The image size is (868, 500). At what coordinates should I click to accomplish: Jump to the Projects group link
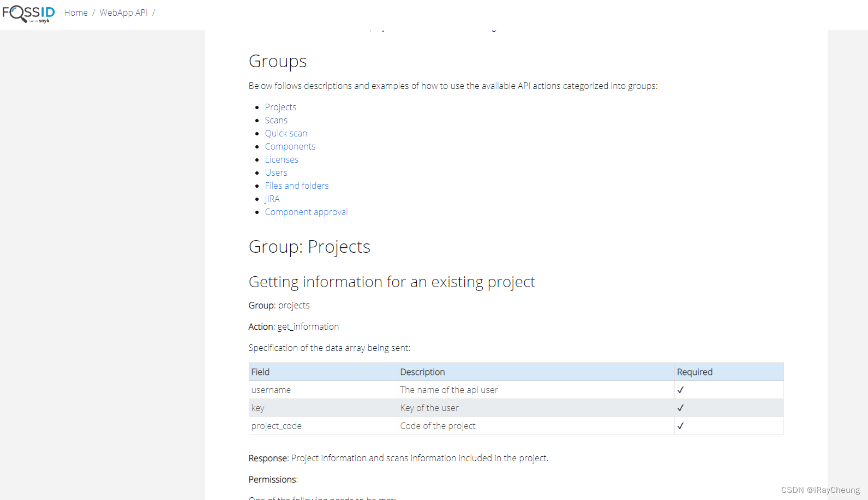pyautogui.click(x=280, y=107)
